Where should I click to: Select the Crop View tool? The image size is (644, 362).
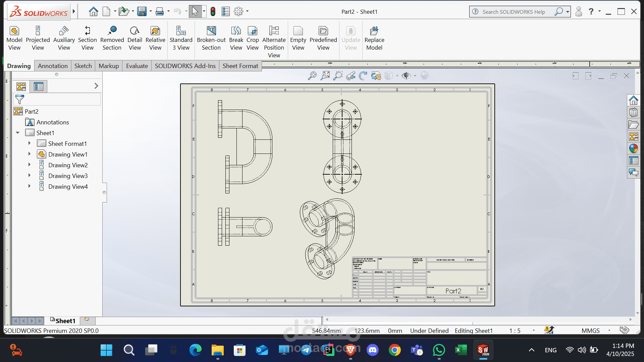click(x=253, y=39)
